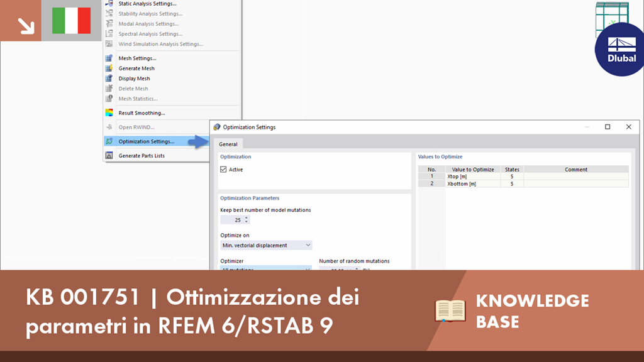Click Value to Optimize column header
Screen dimensions: 644x362
(x=473, y=169)
